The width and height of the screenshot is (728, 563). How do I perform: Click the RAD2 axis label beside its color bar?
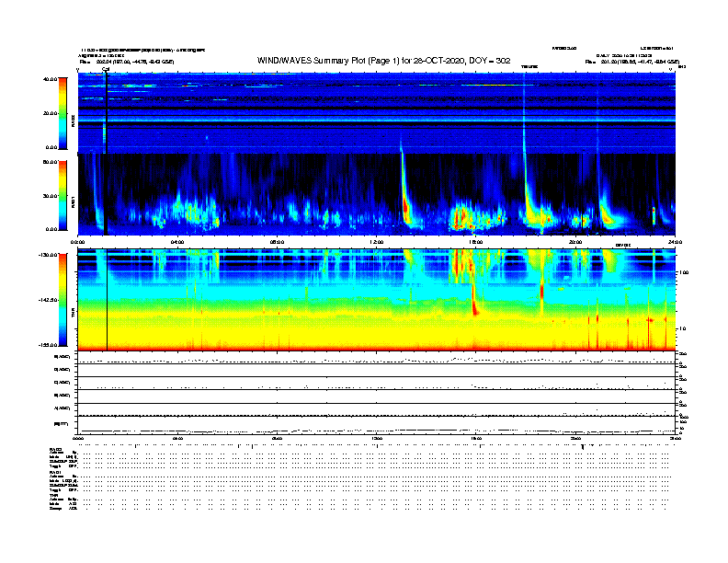pos(73,121)
